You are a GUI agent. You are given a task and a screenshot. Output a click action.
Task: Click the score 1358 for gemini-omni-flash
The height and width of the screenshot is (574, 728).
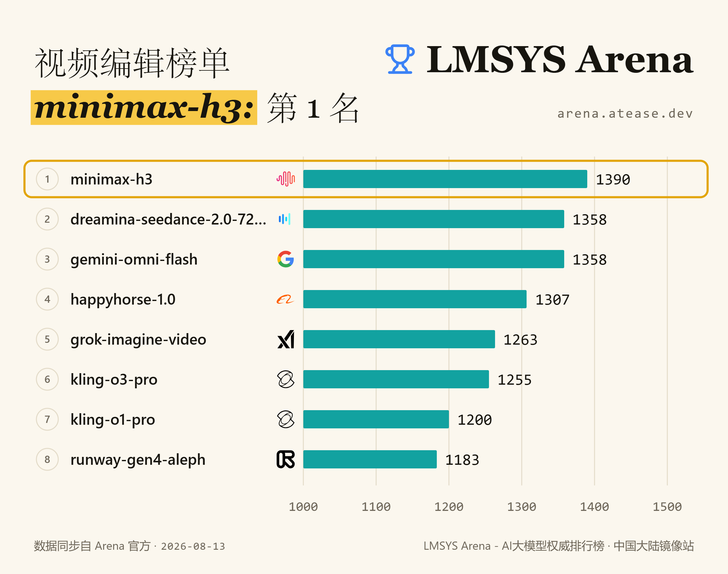point(590,259)
